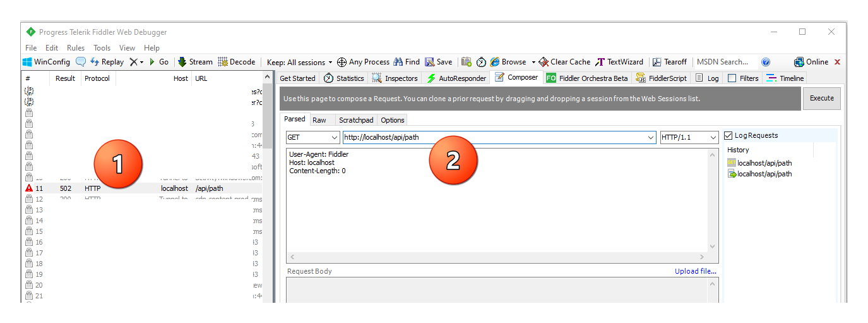Viewport: 868px width, 323px height.
Task: Close toolbar with red X icon
Action: point(838,62)
